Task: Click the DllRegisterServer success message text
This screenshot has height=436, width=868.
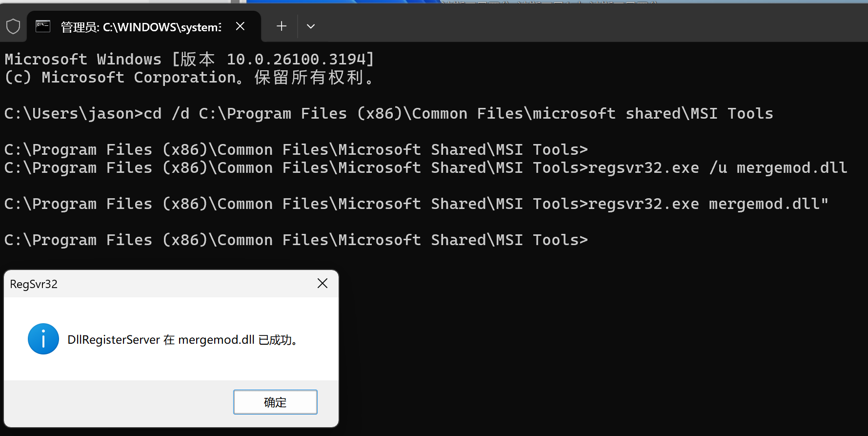Action: (182, 340)
